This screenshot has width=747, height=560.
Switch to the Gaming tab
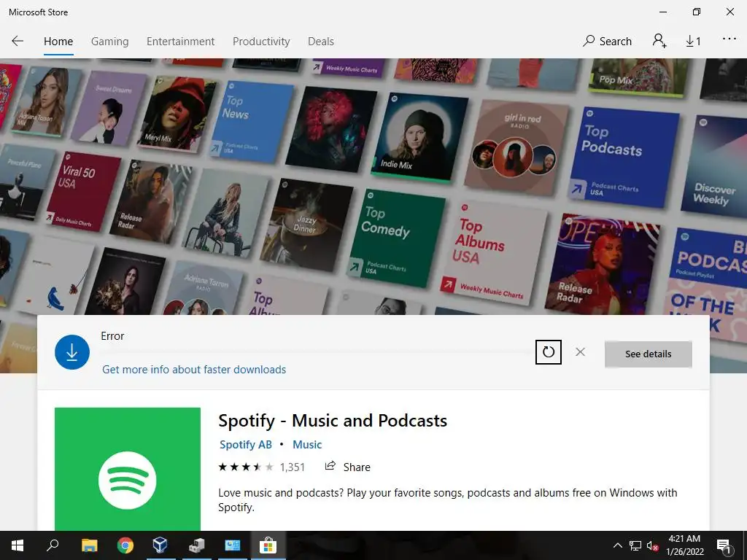pos(109,42)
